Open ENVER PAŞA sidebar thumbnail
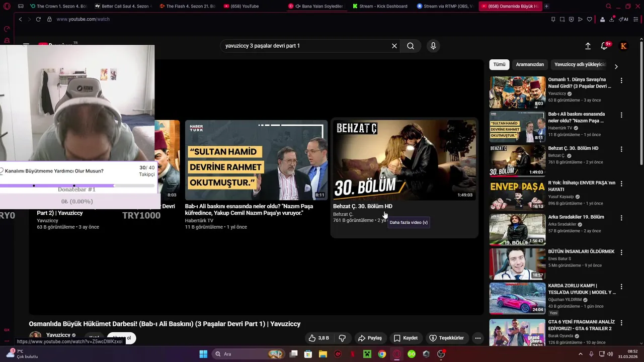The image size is (644, 362). coord(517,195)
